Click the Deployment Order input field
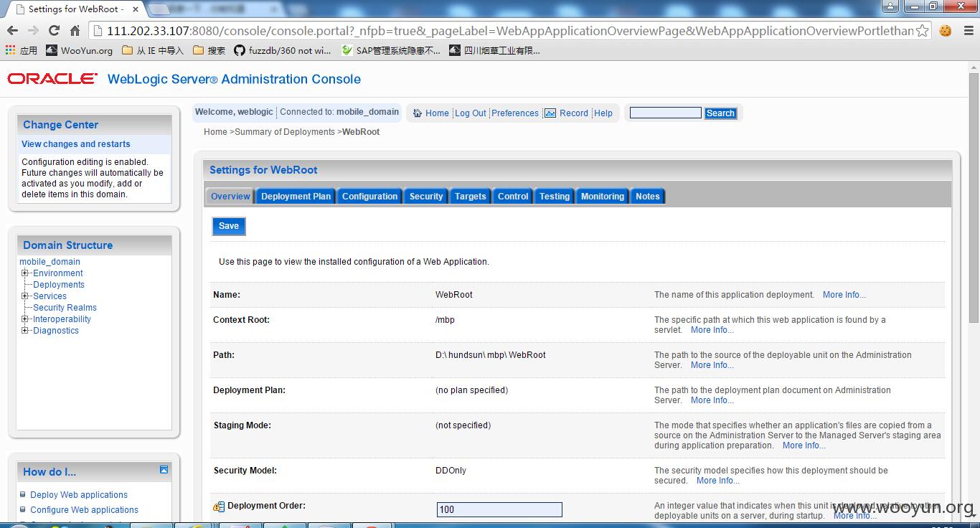Image resolution: width=980 pixels, height=528 pixels. pyautogui.click(x=499, y=509)
